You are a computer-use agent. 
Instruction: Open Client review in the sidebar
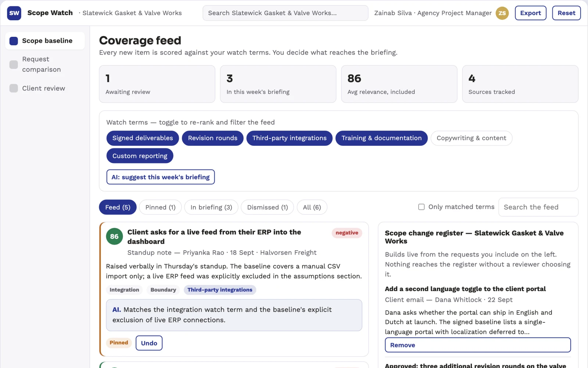[x=45, y=88]
